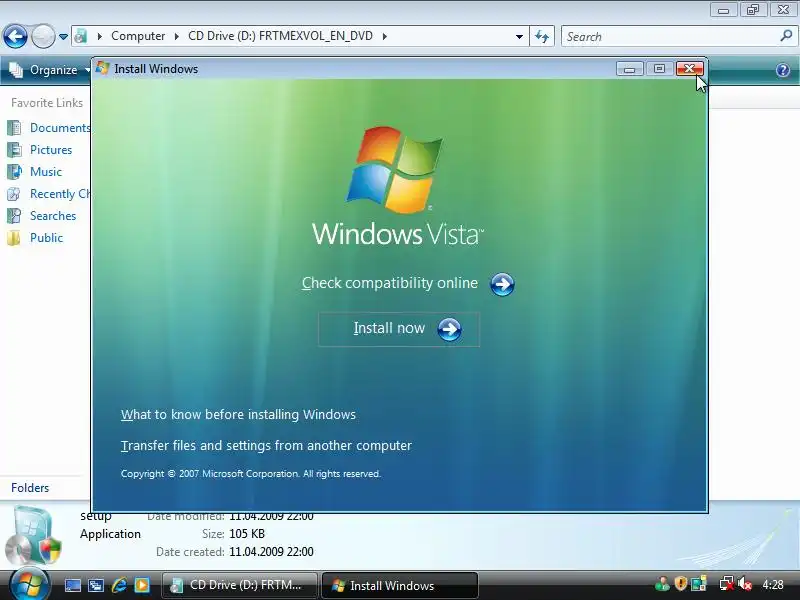Click Computer in the address bar
This screenshot has height=600, width=800.
[x=138, y=36]
